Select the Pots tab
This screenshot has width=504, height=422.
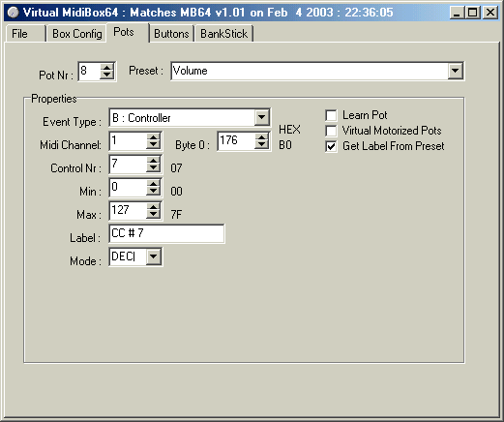[128, 32]
